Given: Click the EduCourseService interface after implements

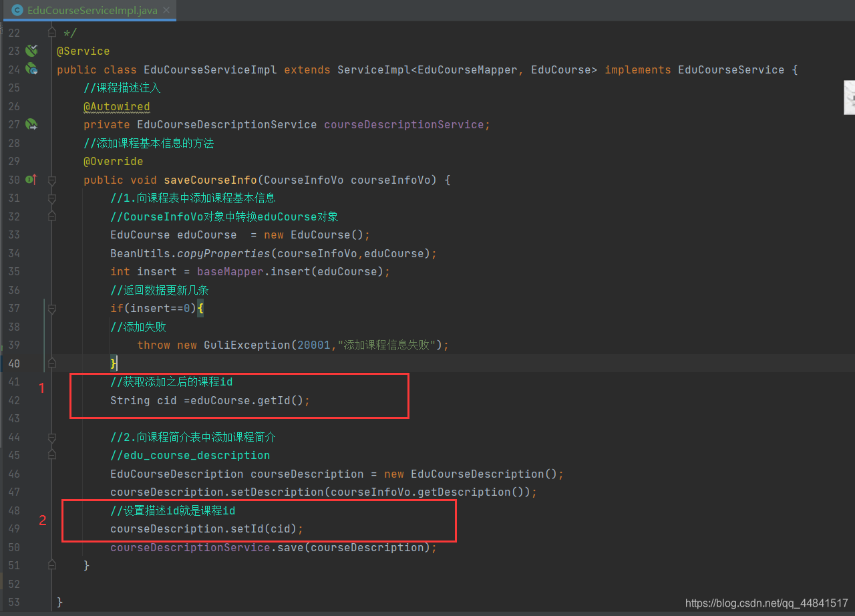Looking at the screenshot, I should [731, 69].
